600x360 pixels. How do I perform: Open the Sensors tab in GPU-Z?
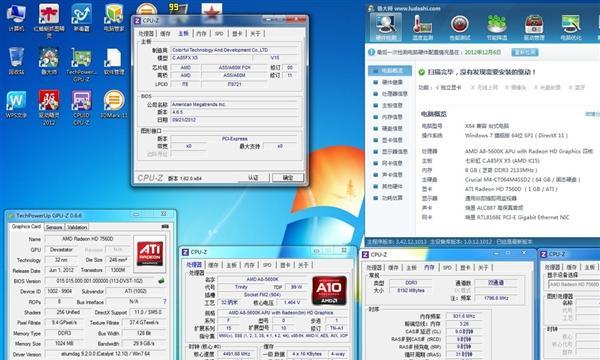[54, 227]
